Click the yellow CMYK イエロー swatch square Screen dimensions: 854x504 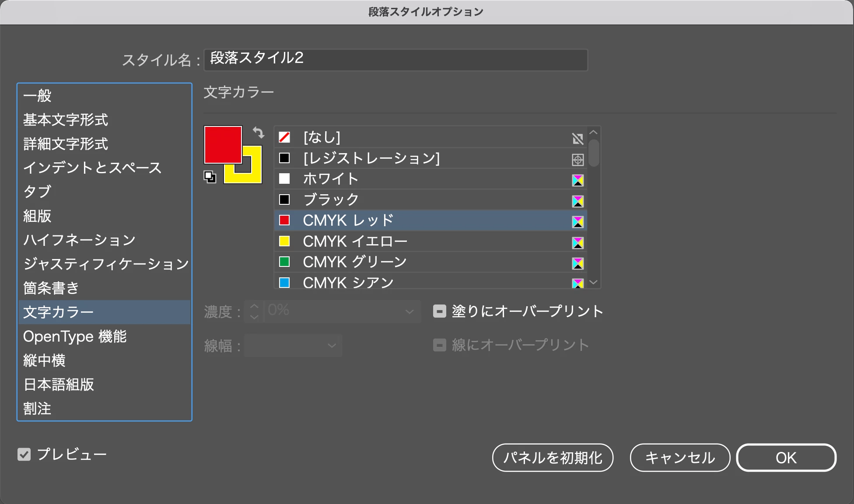(x=284, y=241)
